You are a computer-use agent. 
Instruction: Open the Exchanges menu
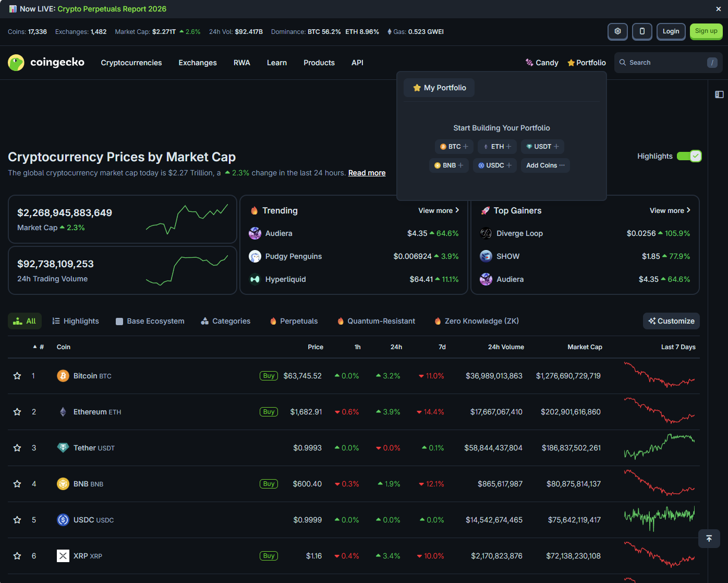click(198, 63)
